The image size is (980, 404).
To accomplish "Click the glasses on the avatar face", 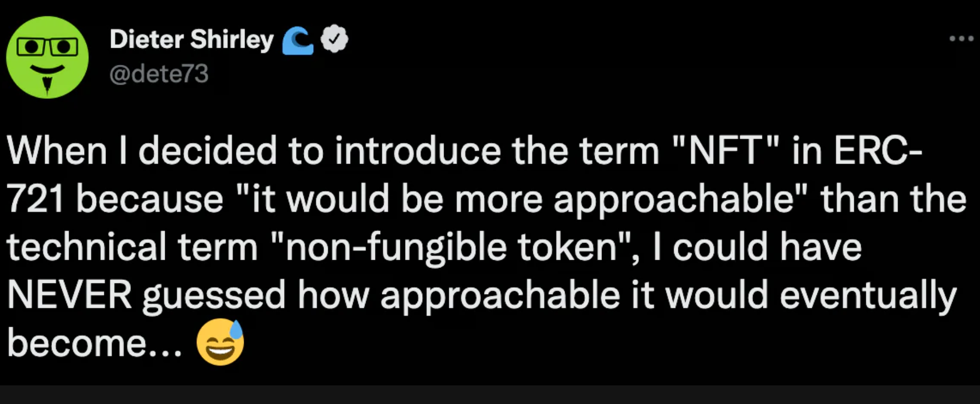I will (x=47, y=47).
